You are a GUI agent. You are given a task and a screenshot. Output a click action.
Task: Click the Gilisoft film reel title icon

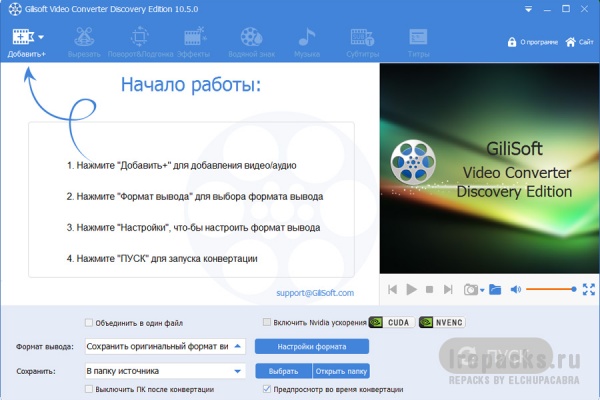point(15,9)
